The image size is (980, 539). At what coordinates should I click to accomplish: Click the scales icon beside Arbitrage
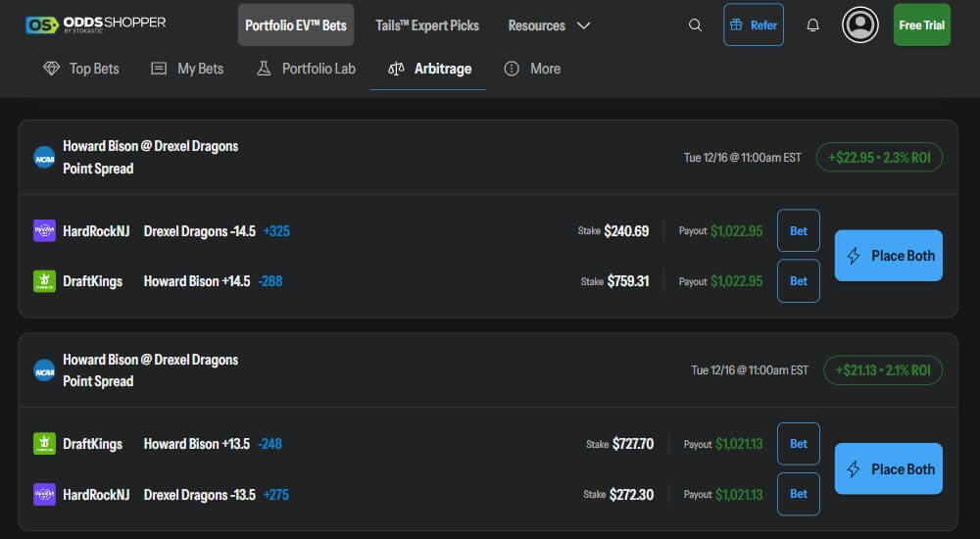[x=396, y=69]
